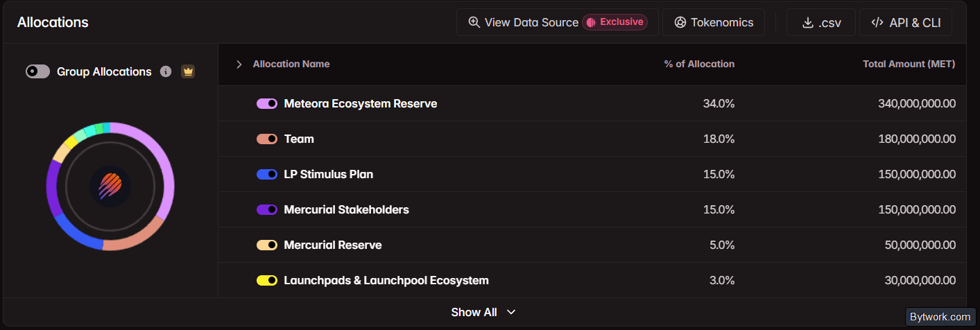Click the crown premium icon

click(x=188, y=71)
